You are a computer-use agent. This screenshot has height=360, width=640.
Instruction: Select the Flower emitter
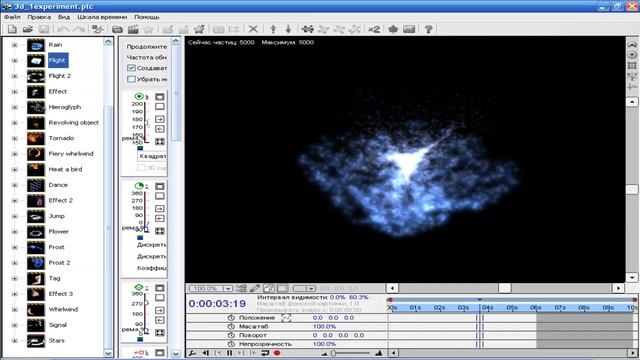58,231
